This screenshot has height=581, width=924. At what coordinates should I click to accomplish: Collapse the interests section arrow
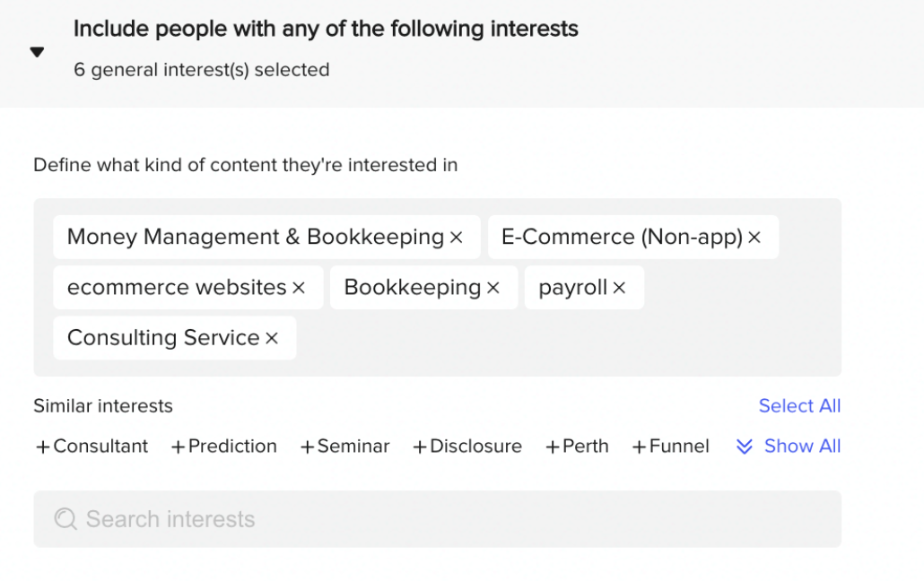[37, 52]
